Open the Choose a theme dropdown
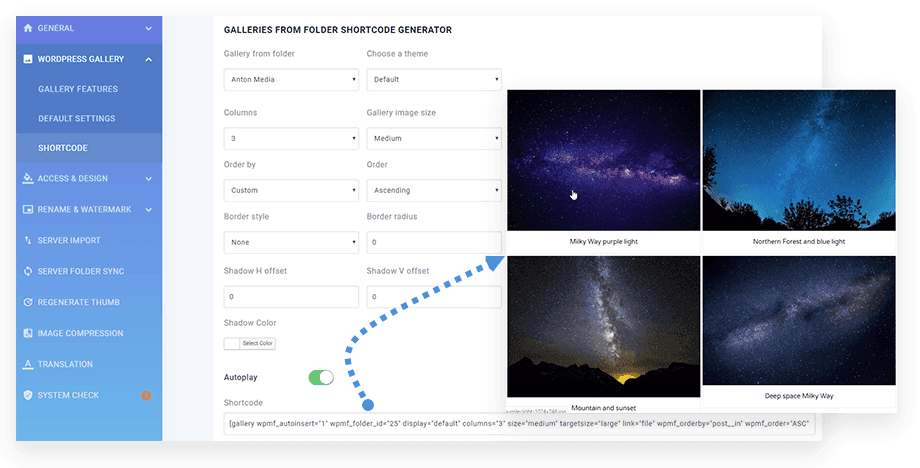Image resolution: width=920 pixels, height=468 pixels. pyautogui.click(x=434, y=80)
